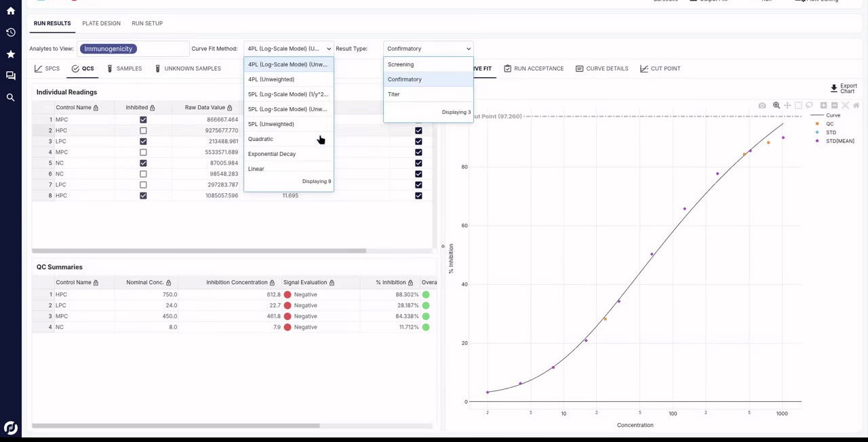The image size is (868, 442).
Task: Check Inhibited for row 2 HPC
Action: 143,131
